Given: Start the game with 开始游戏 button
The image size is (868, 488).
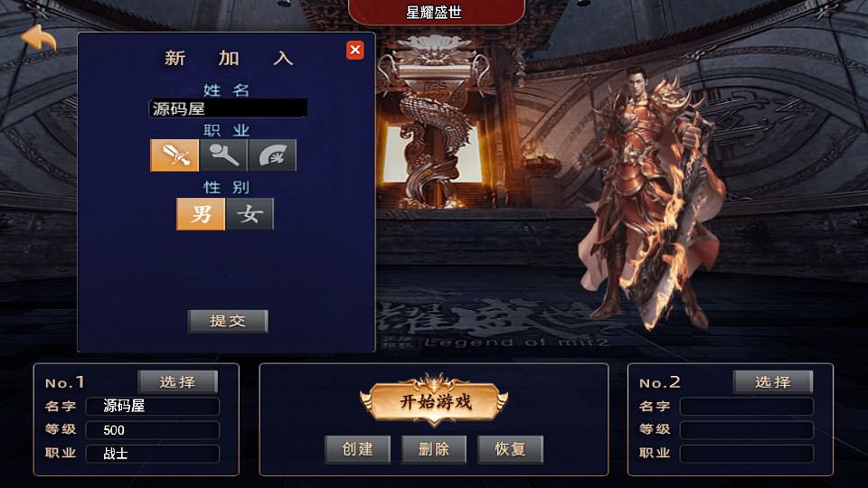Looking at the screenshot, I should tap(435, 401).
